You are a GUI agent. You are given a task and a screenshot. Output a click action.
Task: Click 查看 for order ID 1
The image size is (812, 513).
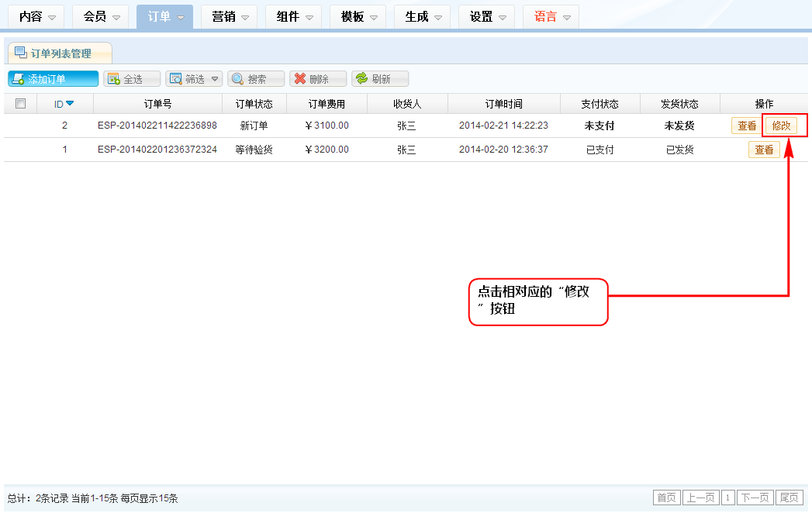tap(764, 150)
